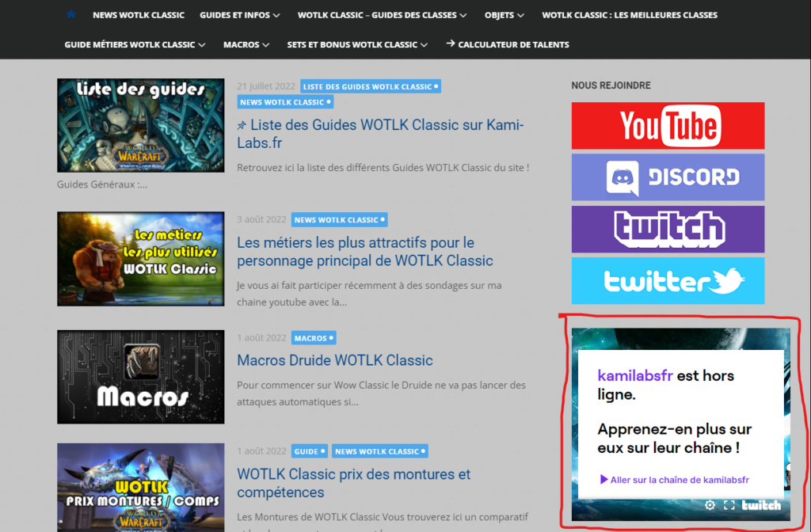Viewport: 811px width, 532px height.
Task: Click the home icon in navigation bar
Action: 71,14
